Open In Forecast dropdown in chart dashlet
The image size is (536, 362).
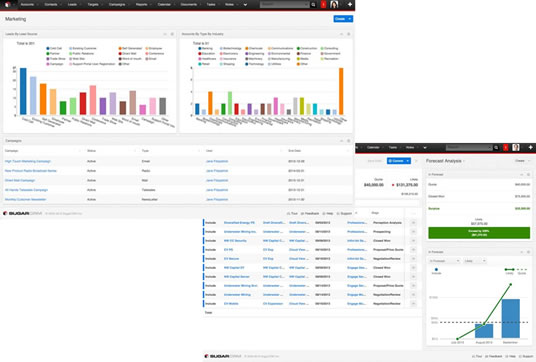[x=444, y=261]
